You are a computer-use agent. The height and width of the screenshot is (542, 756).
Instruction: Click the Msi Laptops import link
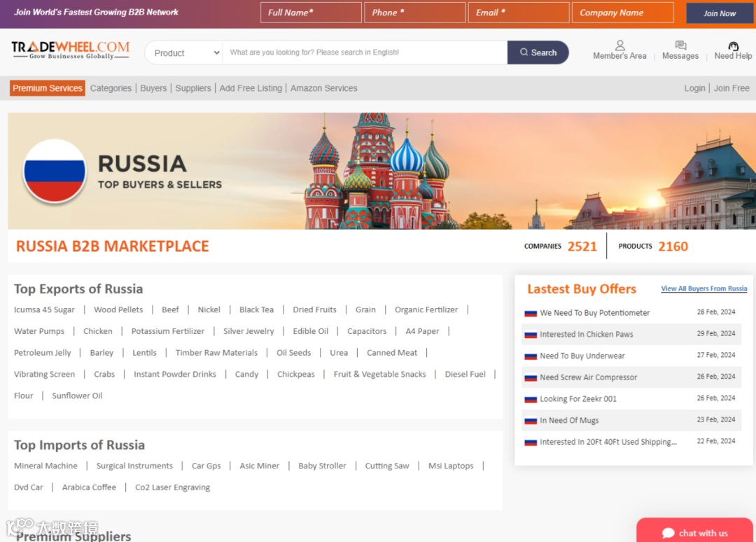(x=451, y=466)
